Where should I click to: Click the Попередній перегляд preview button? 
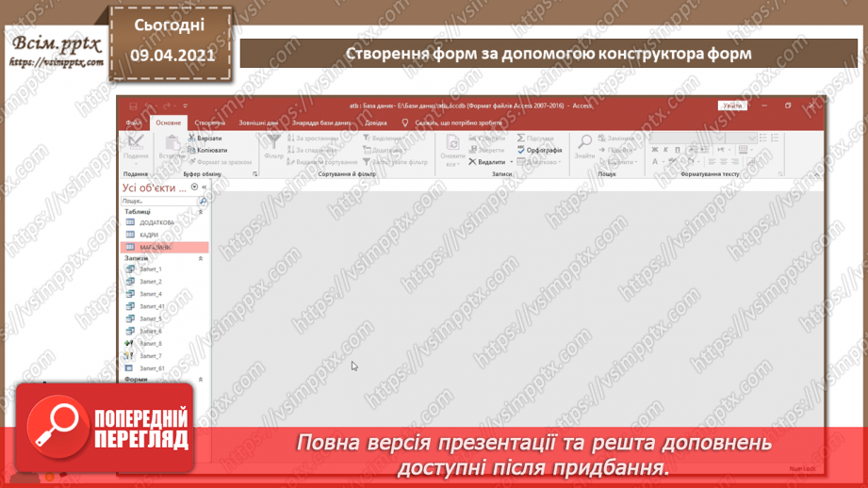pyautogui.click(x=108, y=430)
